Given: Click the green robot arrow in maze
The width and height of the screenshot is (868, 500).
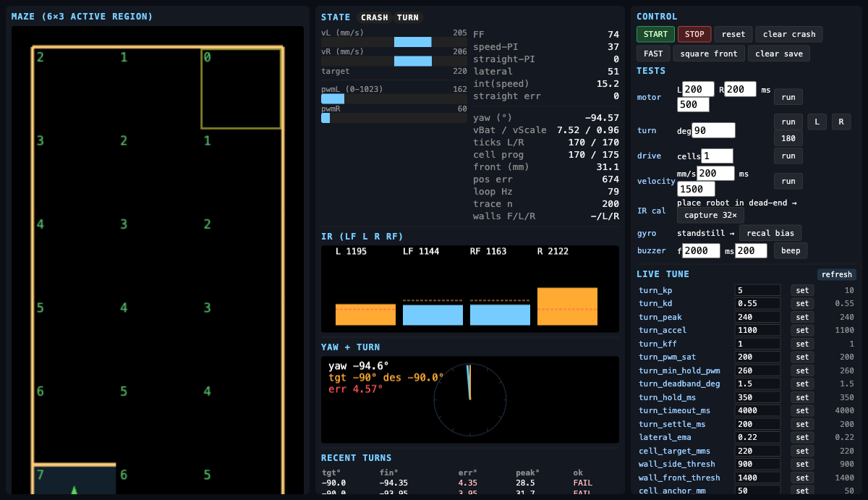Looking at the screenshot, I should click(74, 491).
